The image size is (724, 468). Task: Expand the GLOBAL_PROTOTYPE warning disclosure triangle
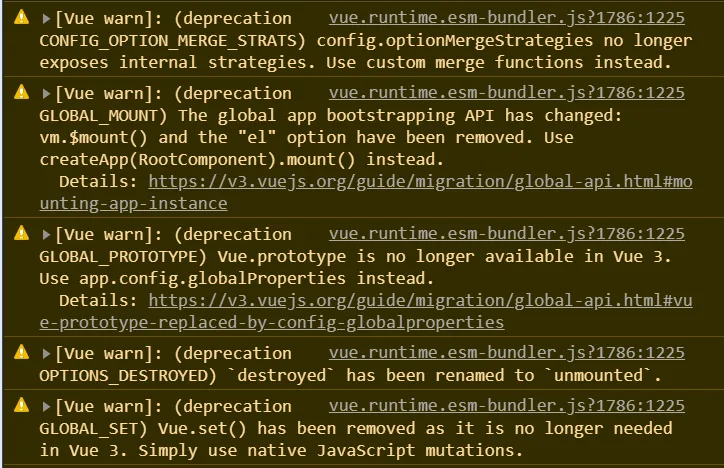point(46,234)
